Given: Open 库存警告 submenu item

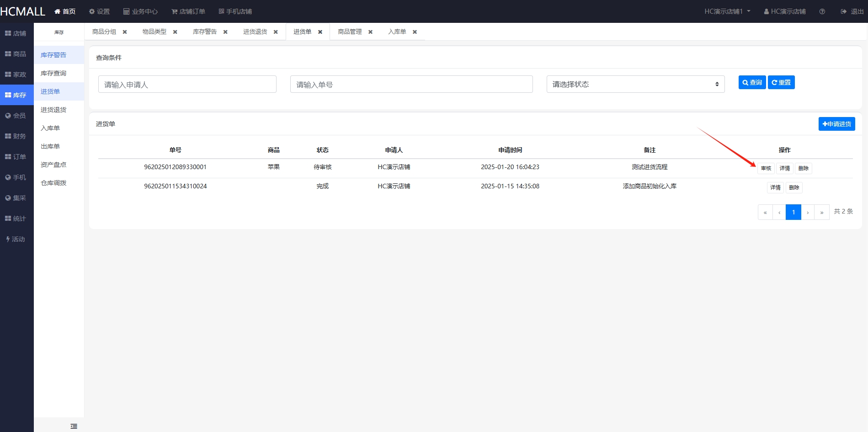Looking at the screenshot, I should 59,55.
